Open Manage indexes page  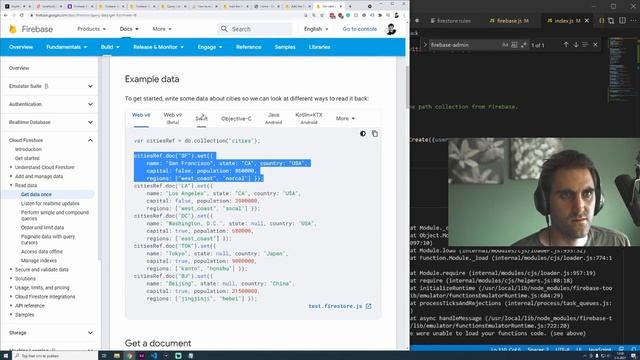pyautogui.click(x=39, y=260)
